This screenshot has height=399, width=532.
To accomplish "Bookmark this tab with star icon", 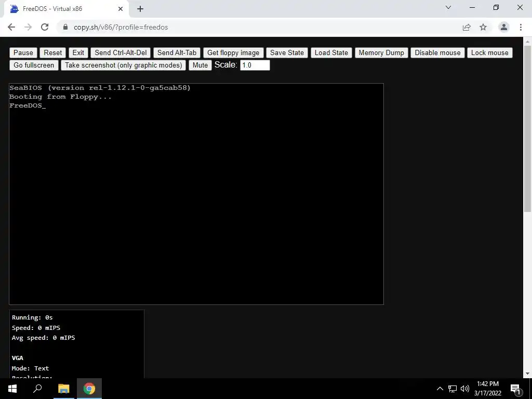I will 483,27.
